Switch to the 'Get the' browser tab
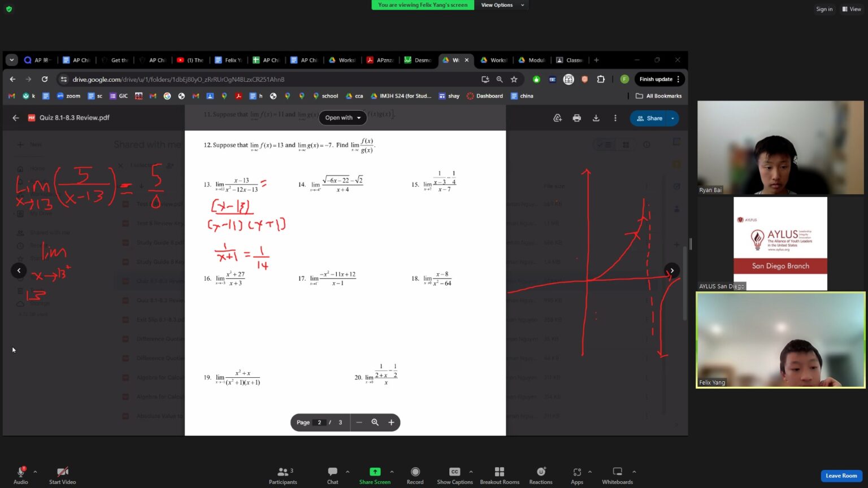This screenshot has width=868, height=488. [x=115, y=60]
